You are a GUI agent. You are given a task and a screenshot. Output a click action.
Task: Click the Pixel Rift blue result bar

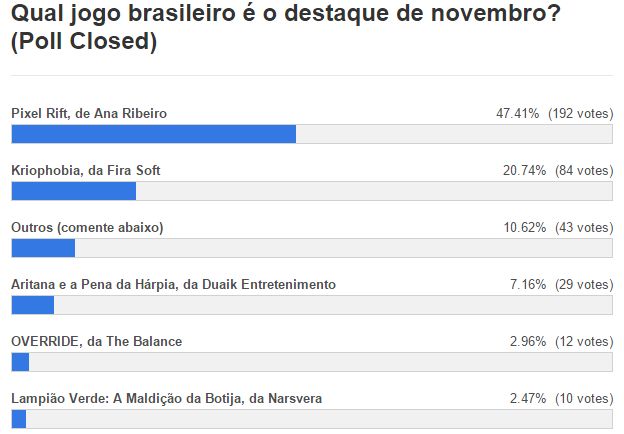pyautogui.click(x=153, y=134)
